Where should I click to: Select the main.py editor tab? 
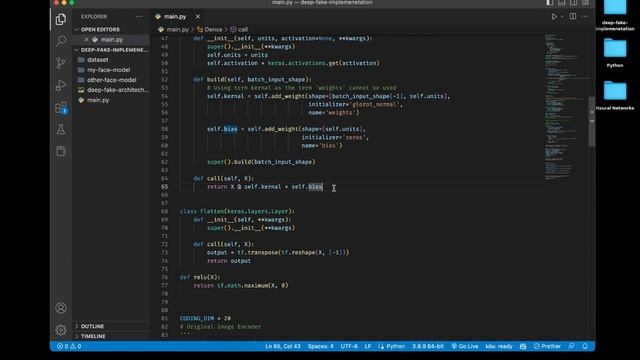pos(177,17)
